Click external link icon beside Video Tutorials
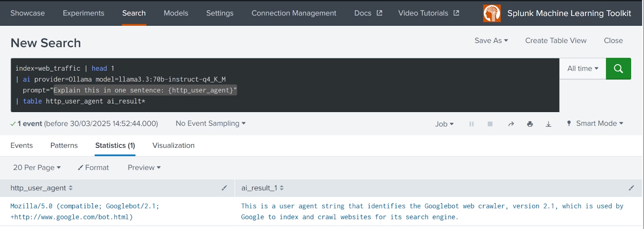The height and width of the screenshot is (229, 644). pyautogui.click(x=456, y=13)
